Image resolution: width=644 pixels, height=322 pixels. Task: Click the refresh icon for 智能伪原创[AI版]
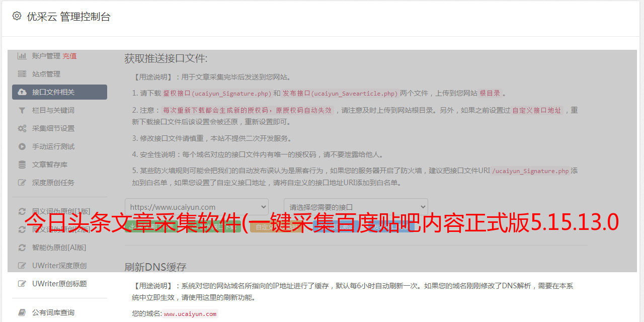coord(22,248)
